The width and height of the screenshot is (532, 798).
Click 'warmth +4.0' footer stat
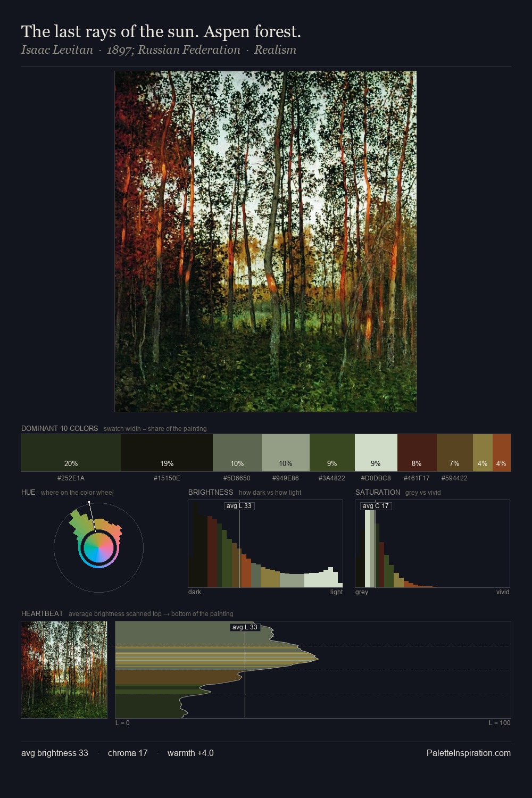pos(190,753)
